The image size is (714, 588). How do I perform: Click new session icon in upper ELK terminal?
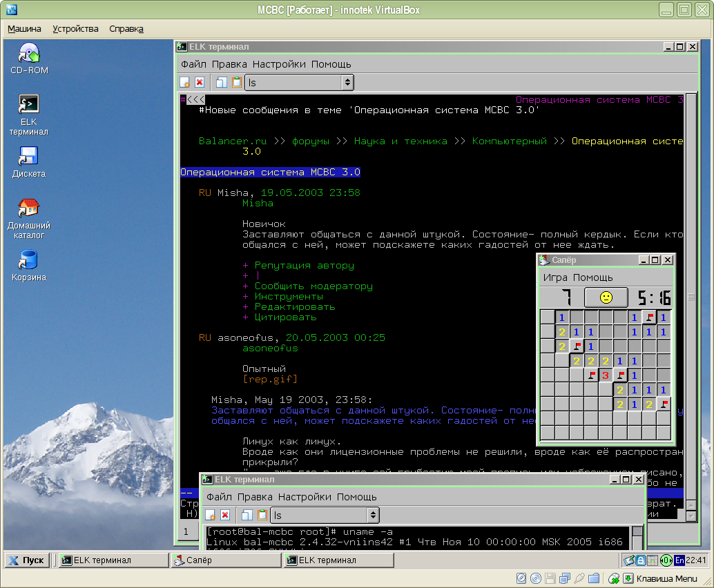click(185, 82)
